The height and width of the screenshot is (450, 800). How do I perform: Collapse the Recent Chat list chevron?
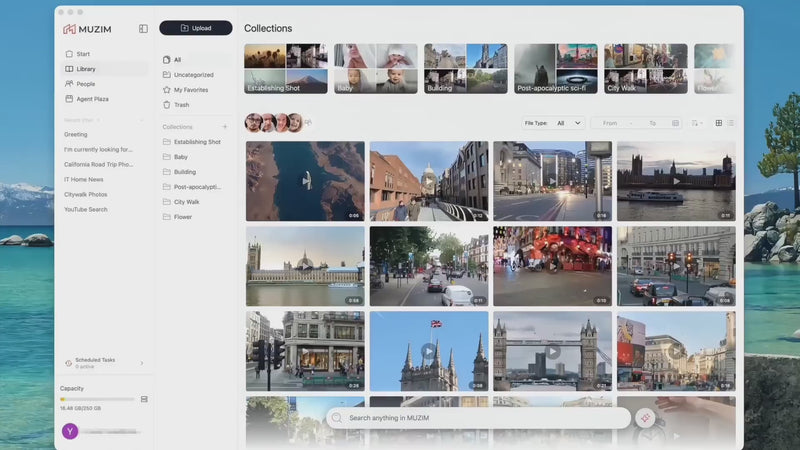point(142,120)
